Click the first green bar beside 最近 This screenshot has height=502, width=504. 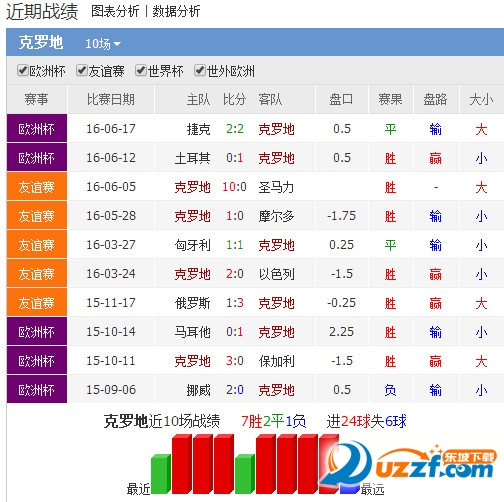pos(161,474)
